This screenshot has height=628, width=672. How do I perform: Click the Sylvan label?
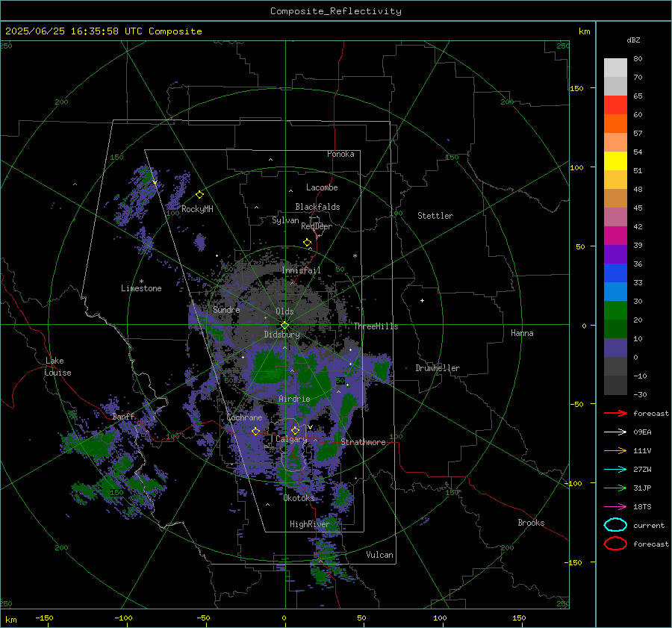pyautogui.click(x=285, y=220)
